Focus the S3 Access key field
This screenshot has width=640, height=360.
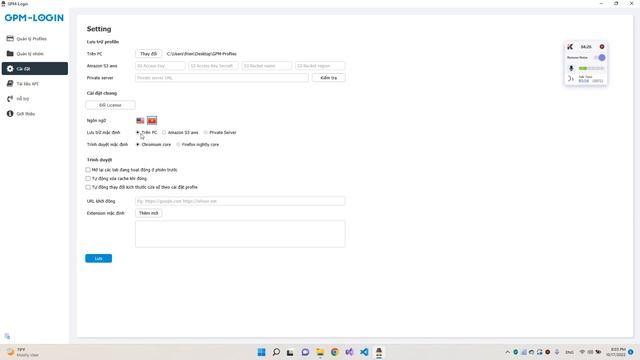point(160,66)
